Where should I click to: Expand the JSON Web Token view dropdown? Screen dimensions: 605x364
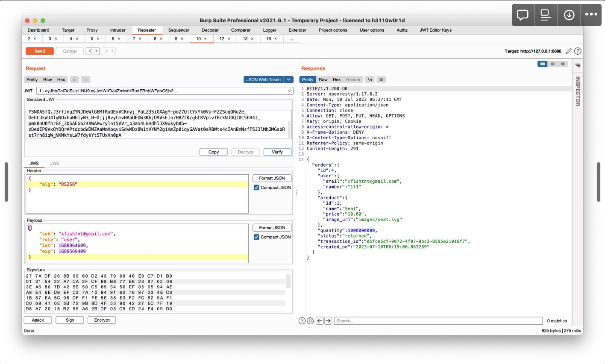[x=289, y=79]
